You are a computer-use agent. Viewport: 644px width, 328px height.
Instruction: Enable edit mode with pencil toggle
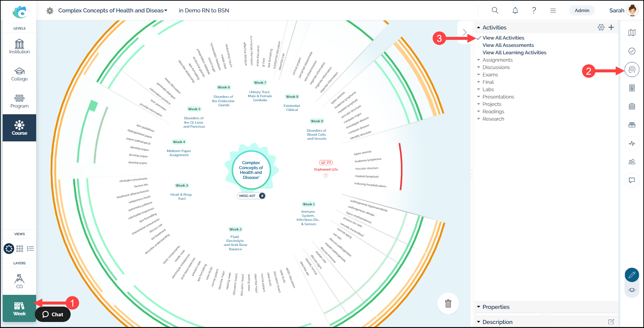point(632,275)
